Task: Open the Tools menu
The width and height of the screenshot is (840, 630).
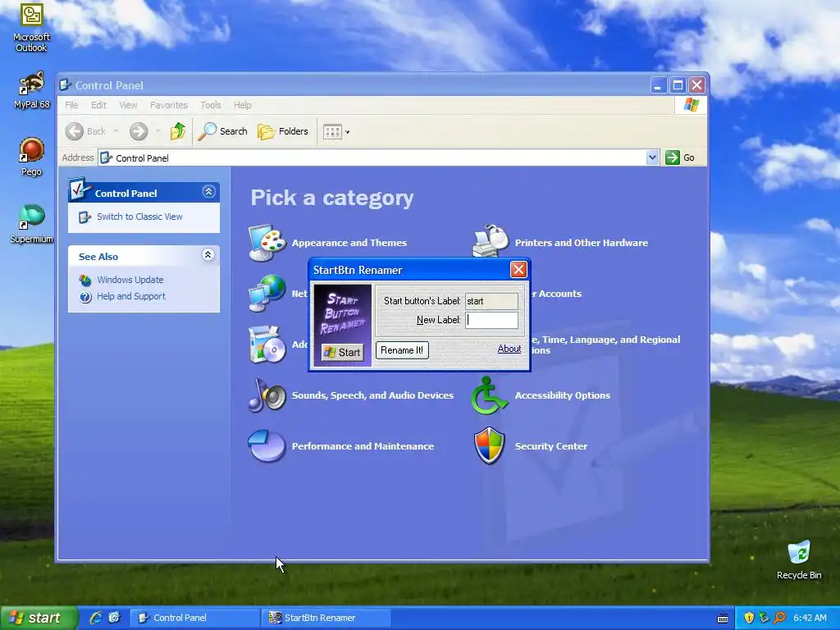Action: [211, 105]
